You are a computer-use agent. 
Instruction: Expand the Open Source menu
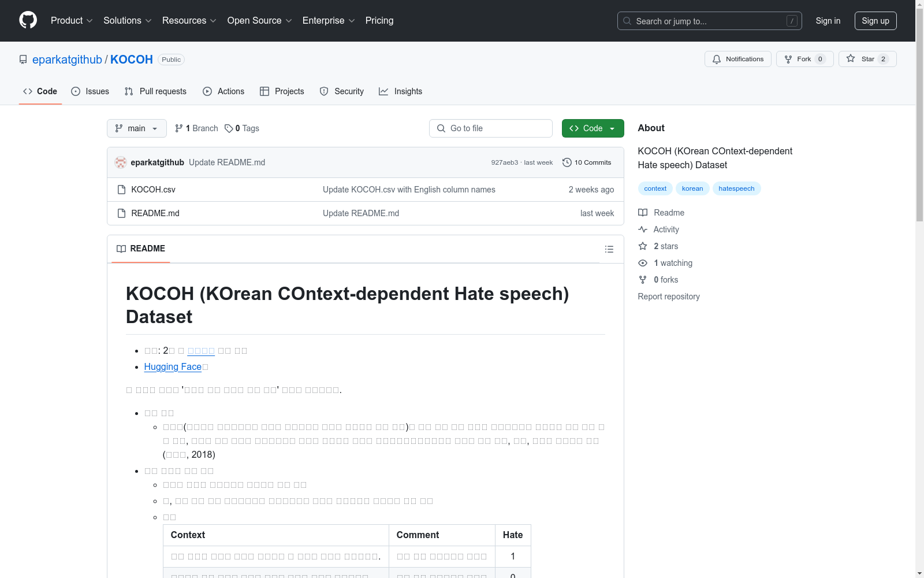pyautogui.click(x=260, y=21)
